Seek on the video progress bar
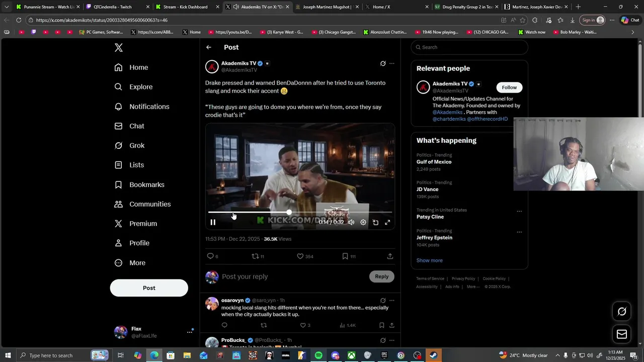 (300, 212)
